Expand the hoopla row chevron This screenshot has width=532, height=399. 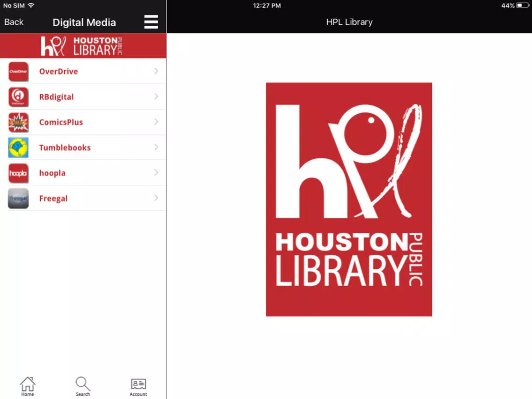click(156, 173)
